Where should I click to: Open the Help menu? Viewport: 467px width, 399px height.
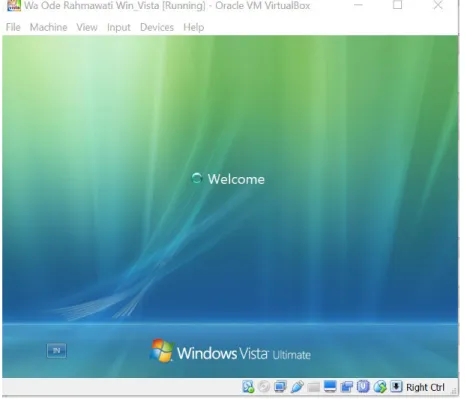(x=193, y=27)
